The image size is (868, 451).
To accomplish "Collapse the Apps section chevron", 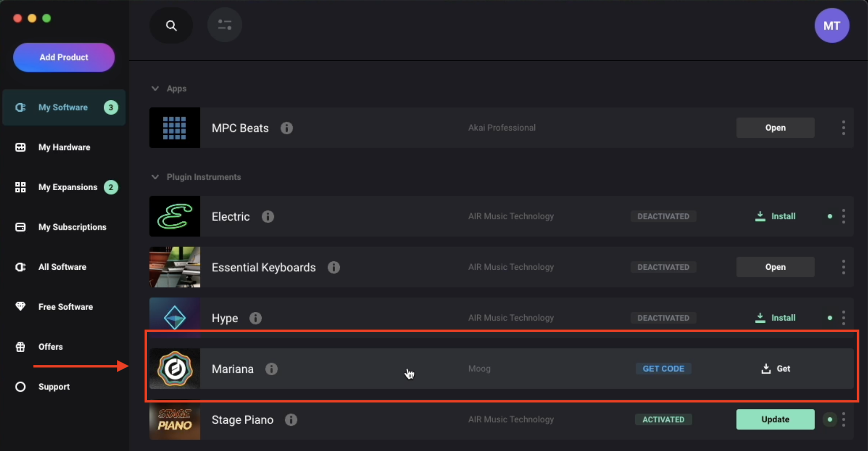I will click(155, 88).
